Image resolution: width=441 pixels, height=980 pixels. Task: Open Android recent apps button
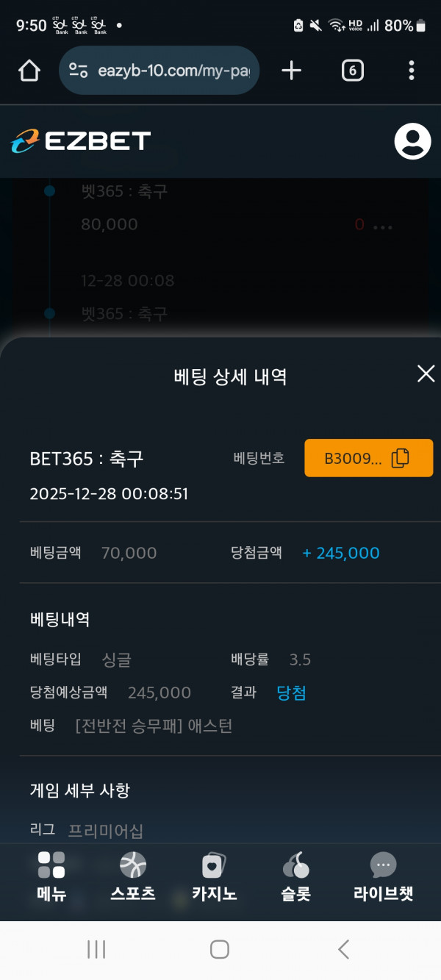pyautogui.click(x=96, y=949)
